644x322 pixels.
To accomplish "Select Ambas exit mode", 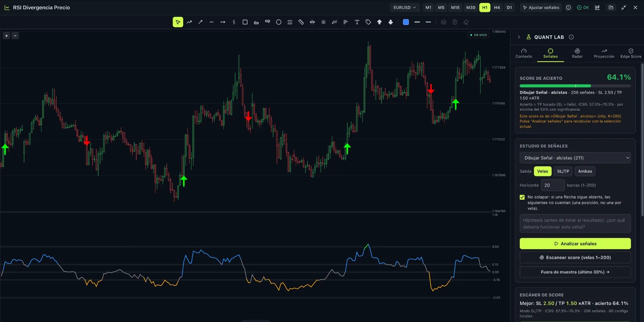I will (x=585, y=171).
